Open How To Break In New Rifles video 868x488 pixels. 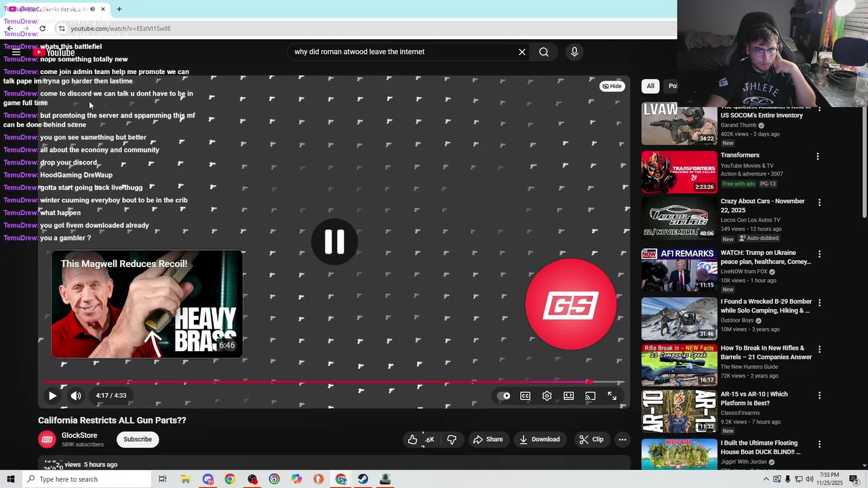pyautogui.click(x=766, y=352)
